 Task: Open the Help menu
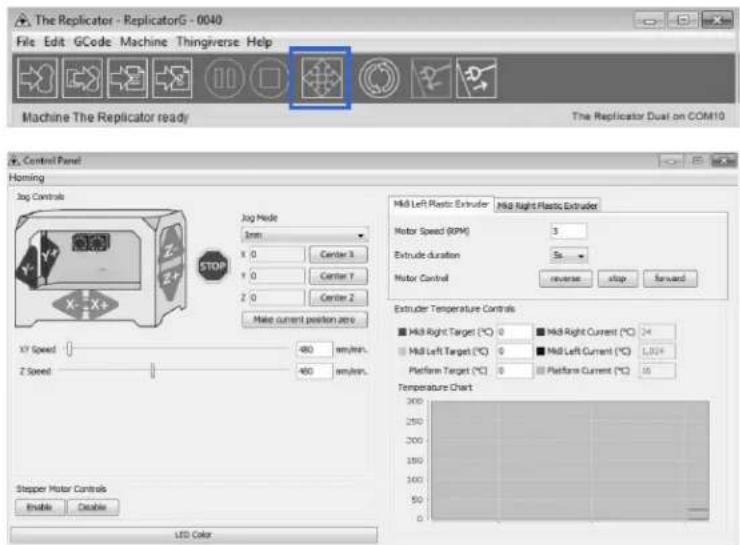click(x=259, y=42)
